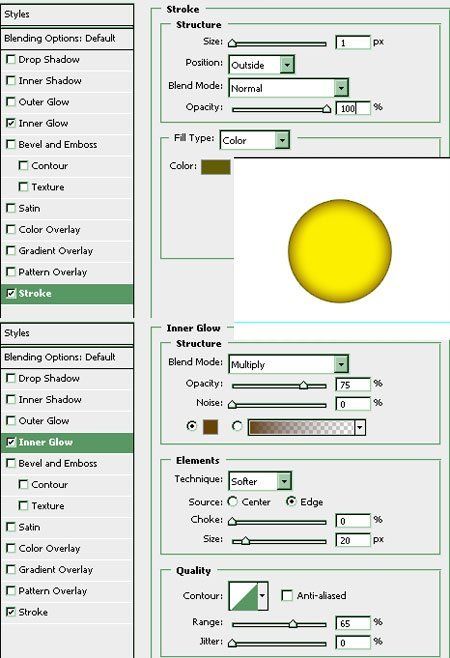Open Gradient Overlay in the Stroke-highlighted style list
Viewport: 450px width, 658px height.
(x=55, y=251)
